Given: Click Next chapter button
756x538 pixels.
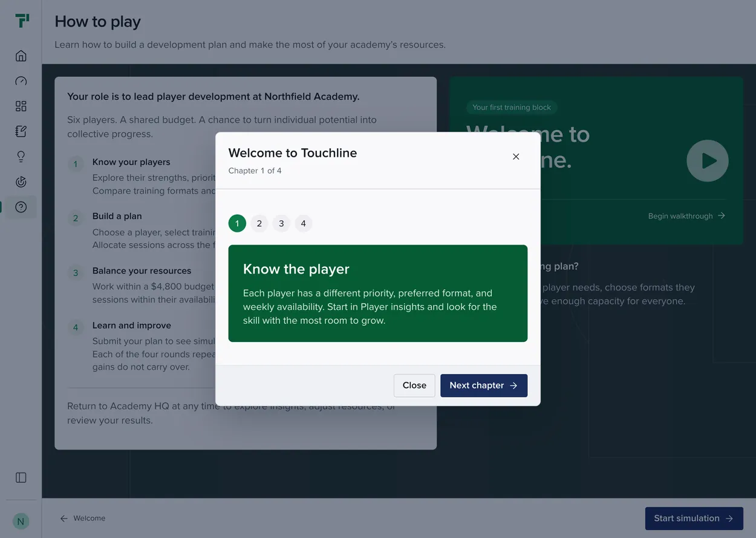Looking at the screenshot, I should [484, 385].
